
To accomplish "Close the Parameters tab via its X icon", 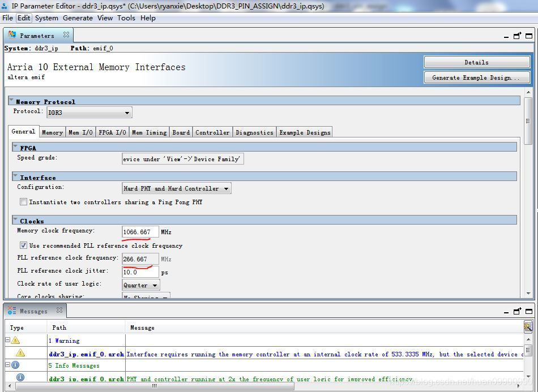I will (x=66, y=35).
